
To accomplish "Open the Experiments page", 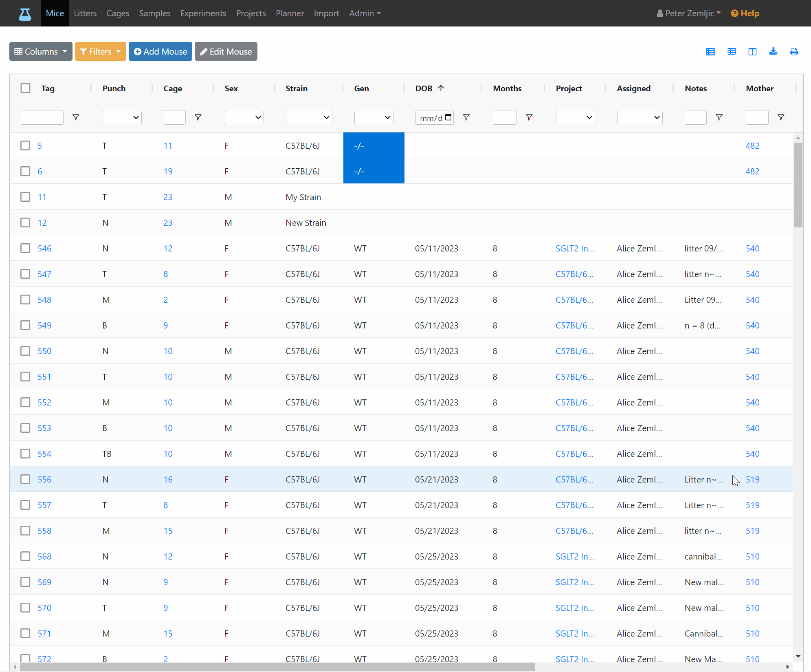I will point(203,13).
